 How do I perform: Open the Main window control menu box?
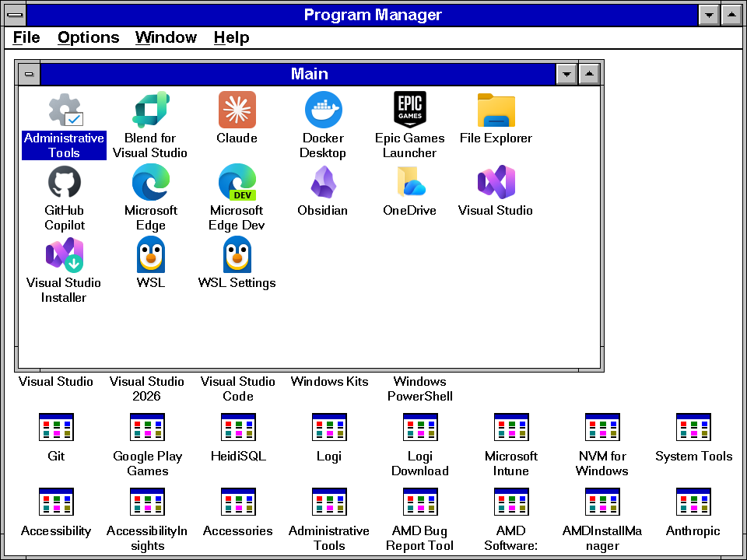pos(29,75)
